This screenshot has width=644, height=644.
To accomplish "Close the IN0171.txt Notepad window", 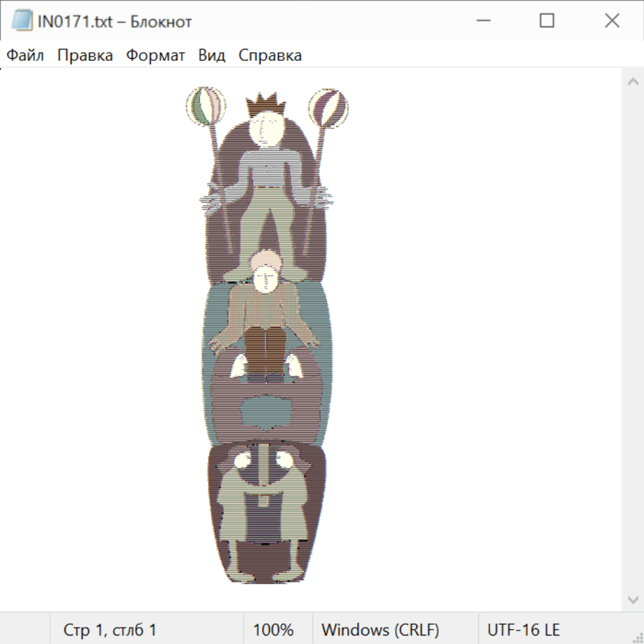I will pyautogui.click(x=612, y=21).
